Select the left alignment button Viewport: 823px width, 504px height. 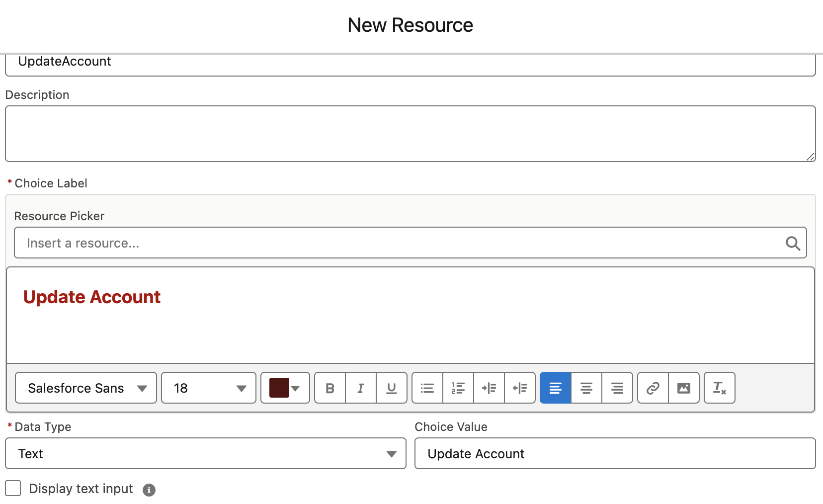click(555, 388)
